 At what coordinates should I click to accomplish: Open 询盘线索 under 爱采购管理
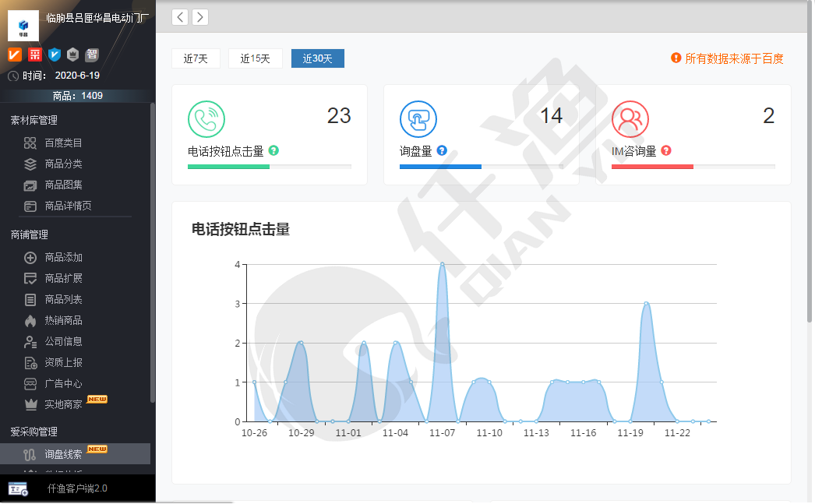[x=62, y=453]
